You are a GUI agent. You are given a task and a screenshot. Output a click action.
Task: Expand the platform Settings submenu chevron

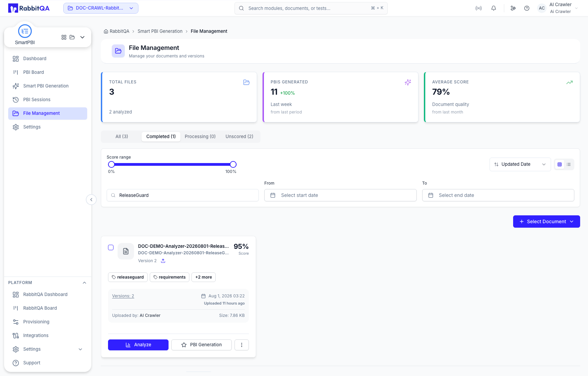pyautogui.click(x=80, y=349)
